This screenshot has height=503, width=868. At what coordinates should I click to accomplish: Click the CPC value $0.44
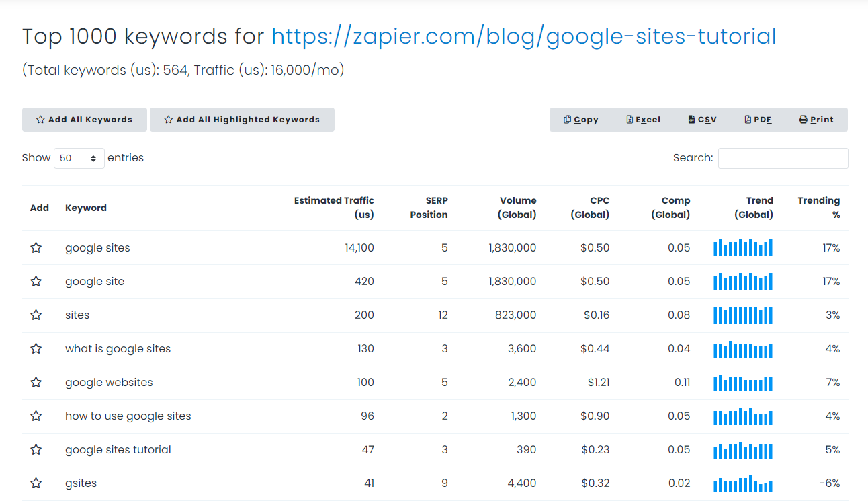tap(595, 349)
